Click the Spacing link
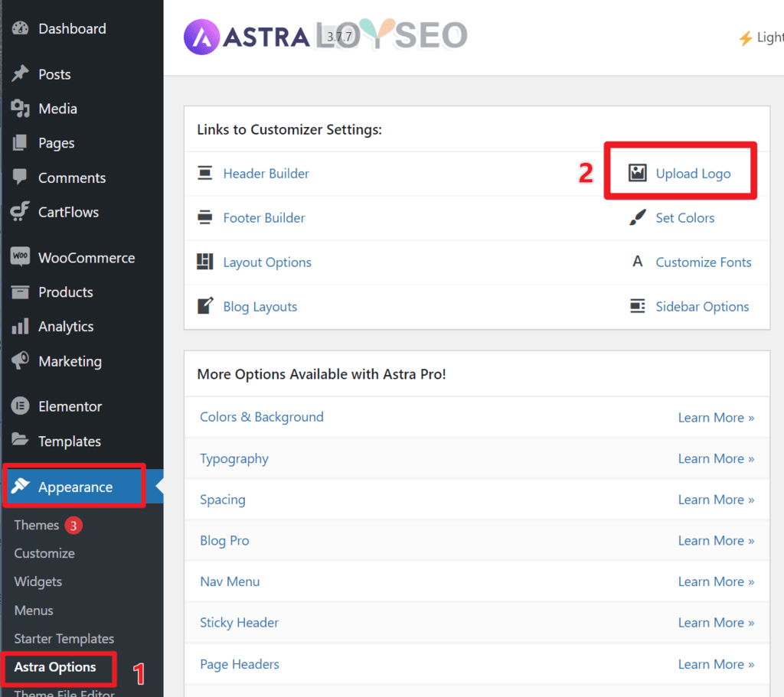The width and height of the screenshot is (784, 697). point(223,500)
